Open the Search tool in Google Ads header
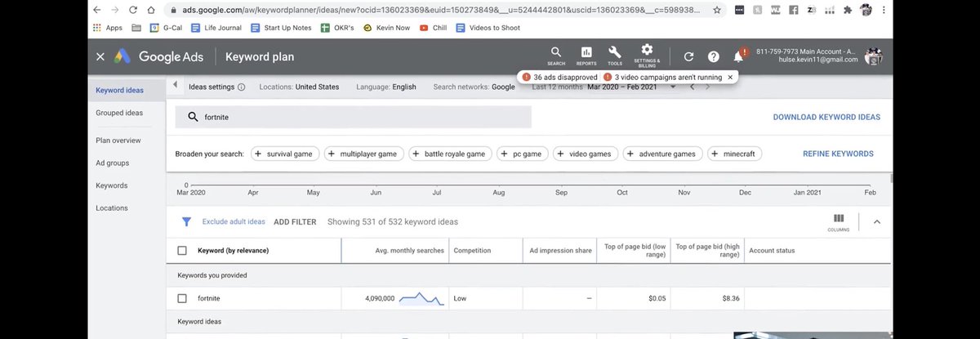Screen dimensions: 980x339 (556, 55)
